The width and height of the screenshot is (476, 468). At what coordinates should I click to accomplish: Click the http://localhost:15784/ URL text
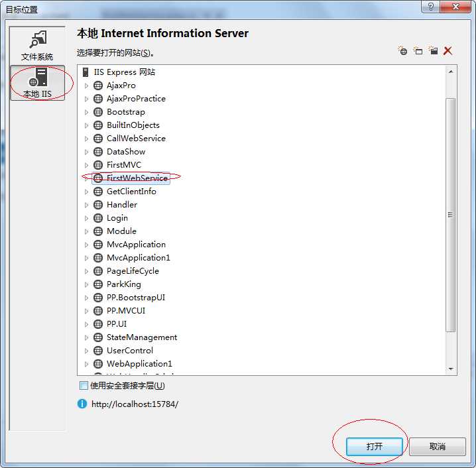135,404
